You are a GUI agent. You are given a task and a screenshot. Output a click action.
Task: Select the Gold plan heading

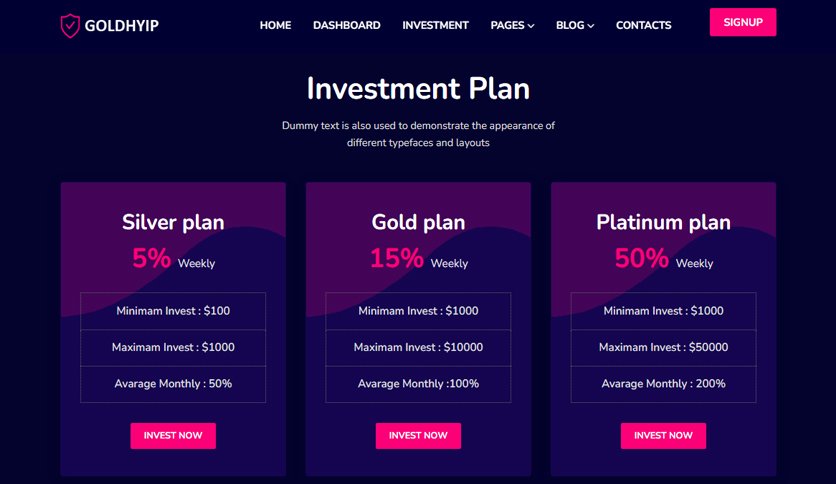(419, 222)
